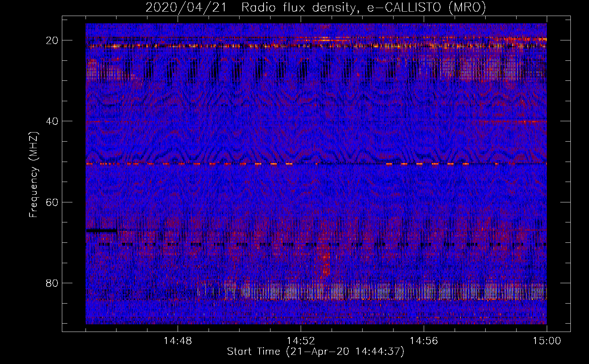Click the 80 MHz frequency tick label

point(52,283)
